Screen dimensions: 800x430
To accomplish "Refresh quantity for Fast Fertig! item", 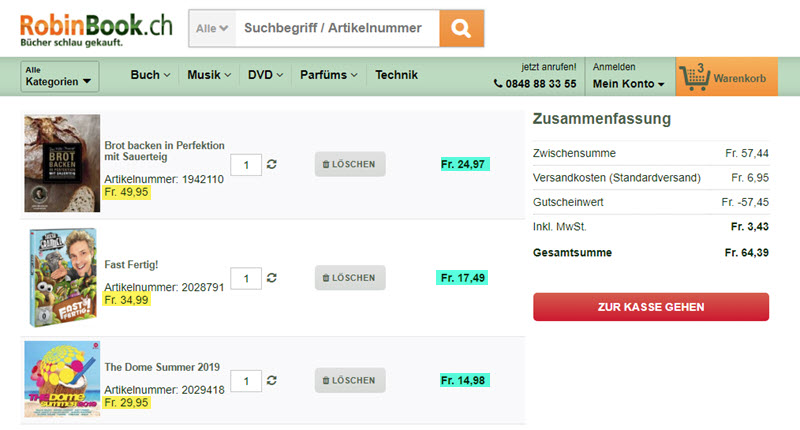I will [x=272, y=277].
